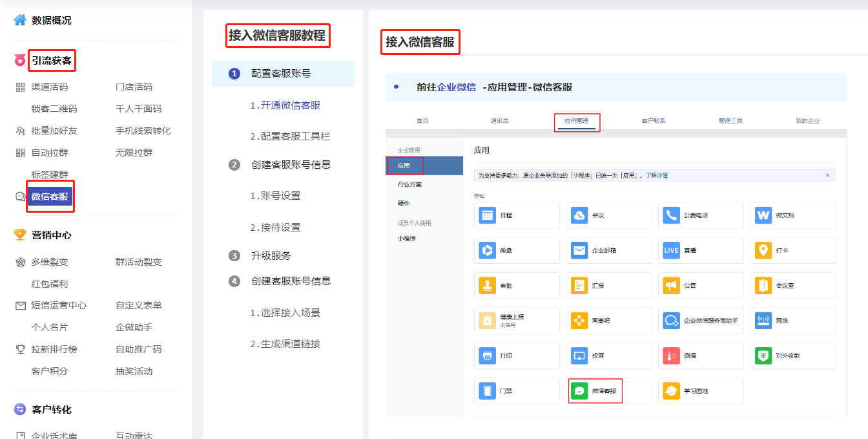This screenshot has width=868, height=439.
Task: Click the 日程 calendar icon in tutorial image
Action: (x=487, y=215)
